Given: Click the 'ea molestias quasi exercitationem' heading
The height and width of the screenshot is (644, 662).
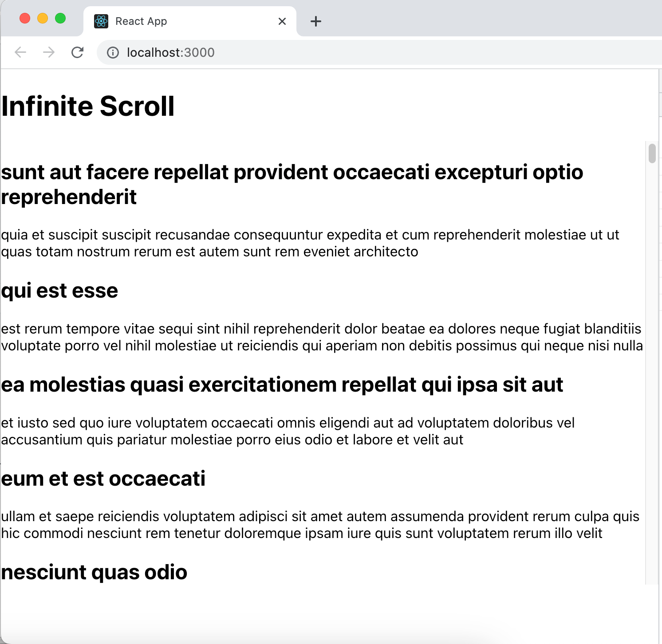Looking at the screenshot, I should click(x=282, y=385).
